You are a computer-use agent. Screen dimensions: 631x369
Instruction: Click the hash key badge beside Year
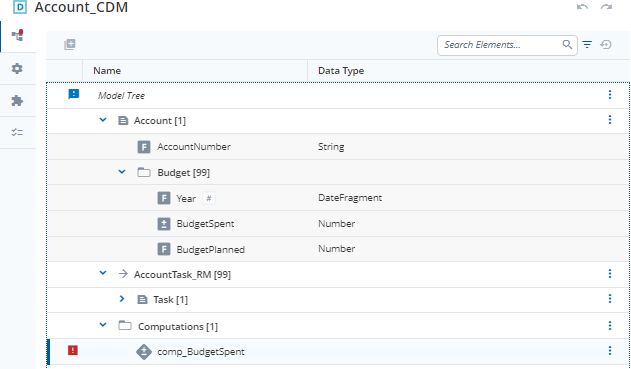coord(209,198)
